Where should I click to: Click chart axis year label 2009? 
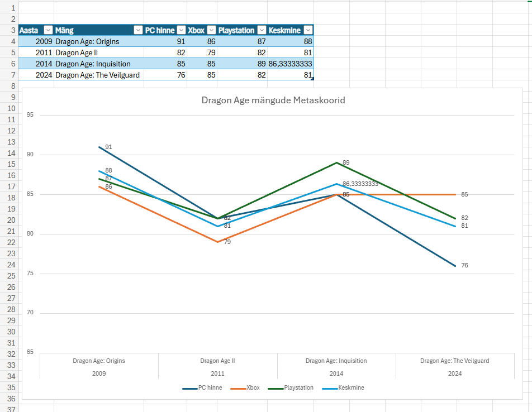[99, 373]
